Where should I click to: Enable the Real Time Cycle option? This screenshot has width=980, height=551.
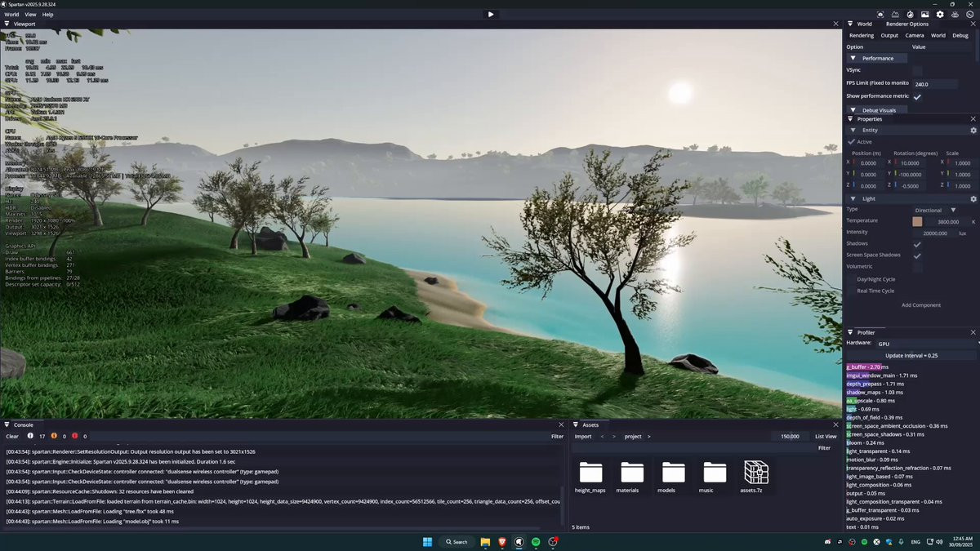pyautogui.click(x=852, y=291)
